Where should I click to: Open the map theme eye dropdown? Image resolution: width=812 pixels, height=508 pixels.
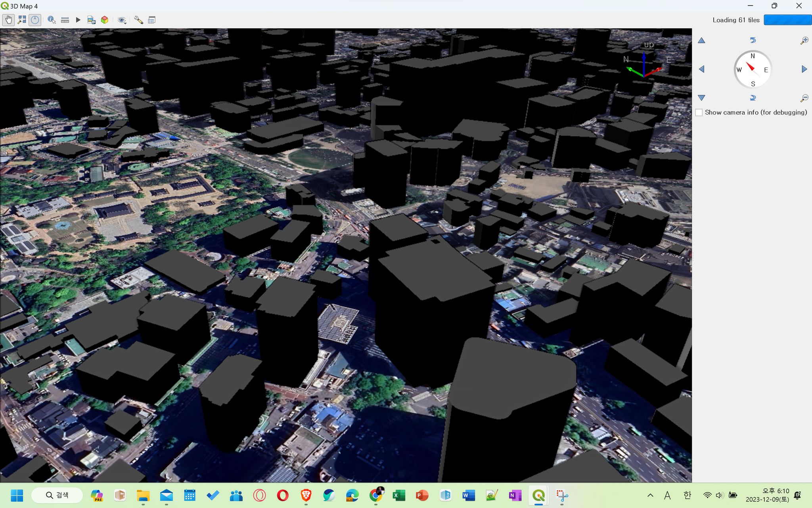point(122,20)
